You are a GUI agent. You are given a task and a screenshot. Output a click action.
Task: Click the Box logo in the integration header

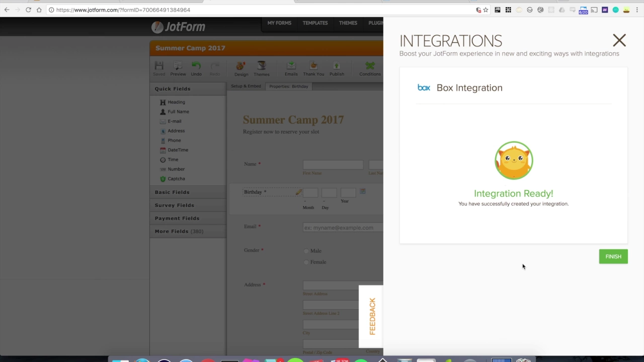coord(424,88)
